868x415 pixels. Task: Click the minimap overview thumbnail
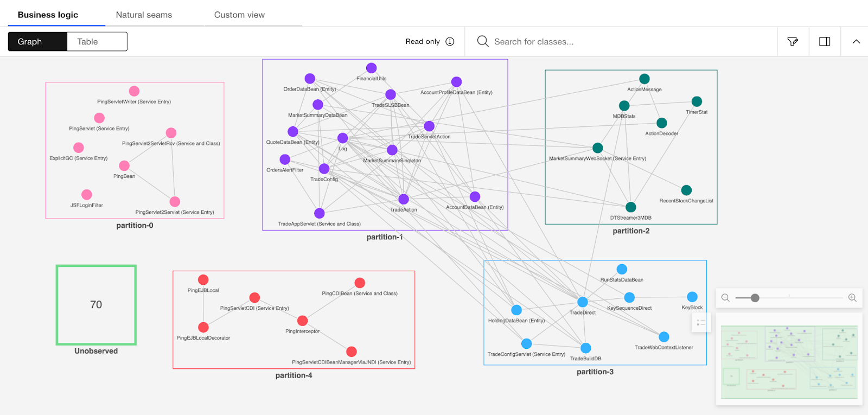click(x=789, y=362)
